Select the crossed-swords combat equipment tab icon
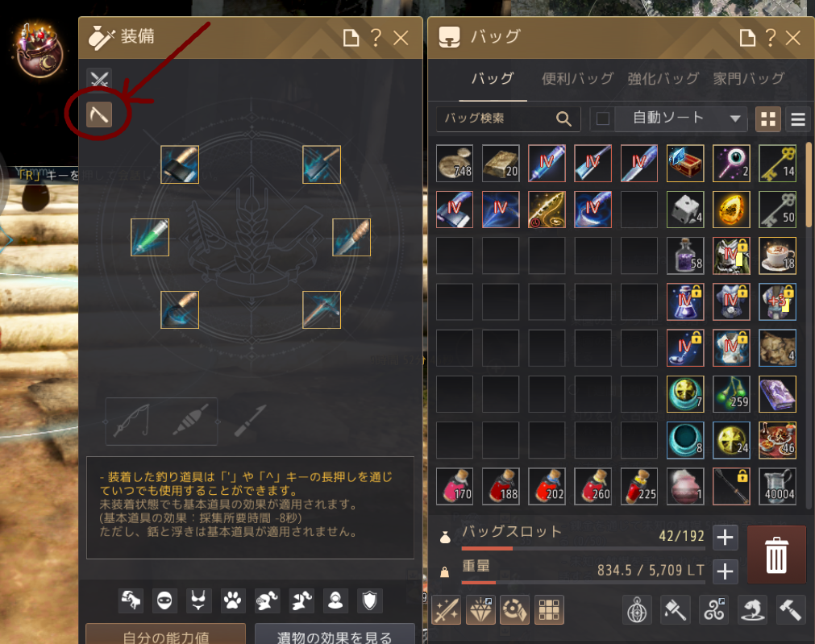The width and height of the screenshot is (815, 644). click(99, 80)
